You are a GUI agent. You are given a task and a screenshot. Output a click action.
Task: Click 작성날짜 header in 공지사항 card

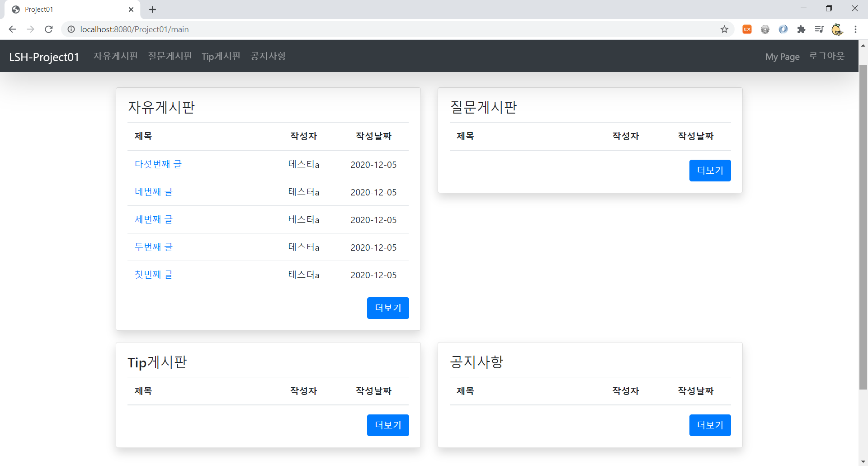(695, 391)
